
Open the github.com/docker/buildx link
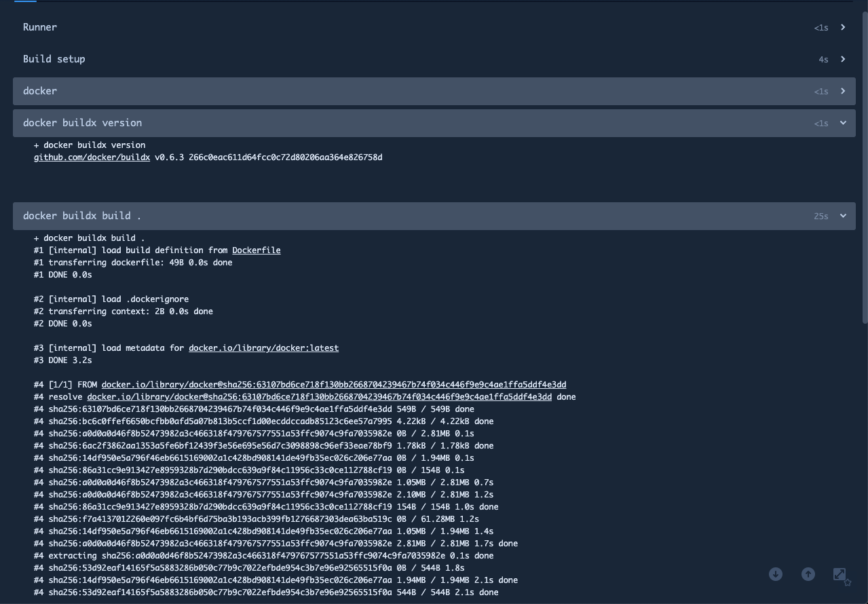pos(92,157)
